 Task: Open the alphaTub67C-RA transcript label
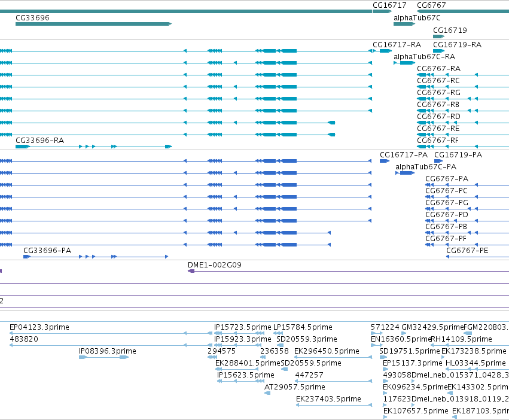click(424, 56)
